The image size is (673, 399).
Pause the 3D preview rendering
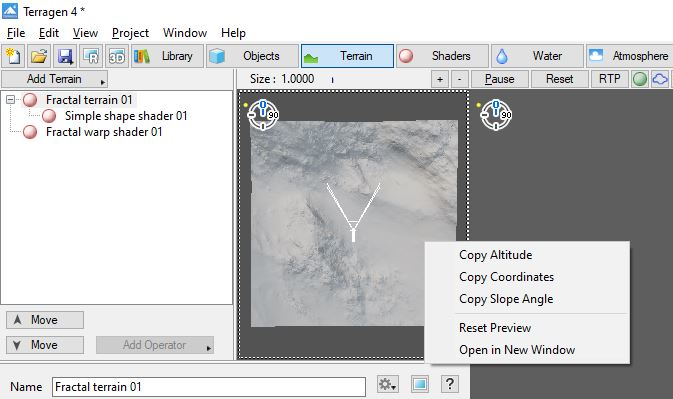[x=500, y=79]
